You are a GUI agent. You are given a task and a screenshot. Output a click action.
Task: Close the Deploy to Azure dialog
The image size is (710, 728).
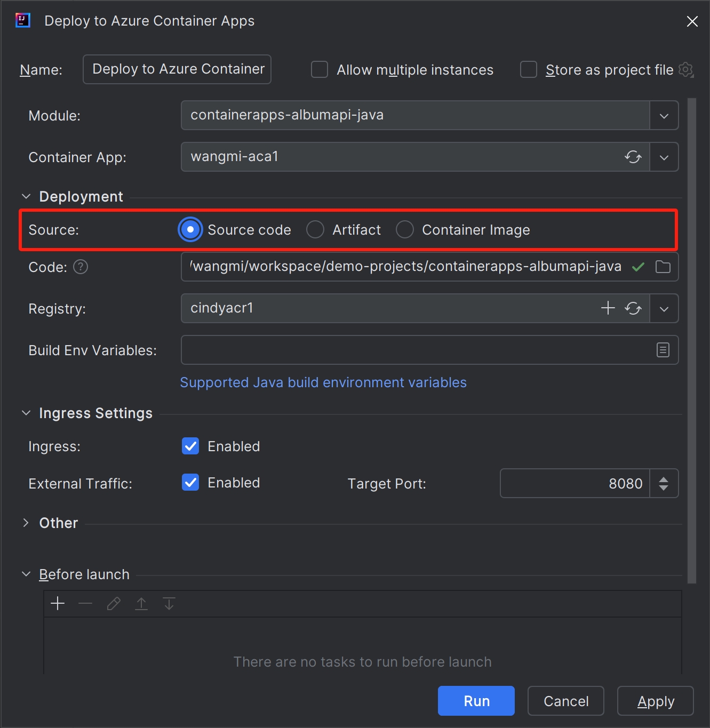[692, 21]
